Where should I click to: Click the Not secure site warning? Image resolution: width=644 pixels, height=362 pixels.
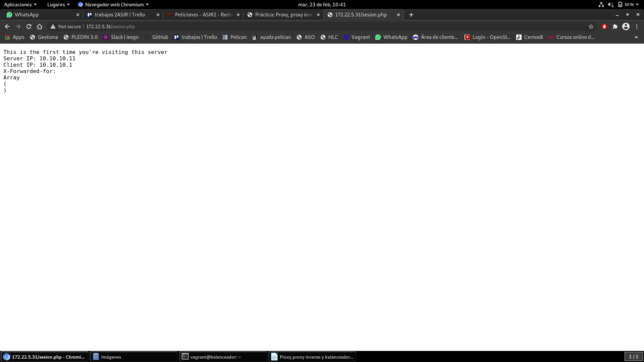click(66, 26)
